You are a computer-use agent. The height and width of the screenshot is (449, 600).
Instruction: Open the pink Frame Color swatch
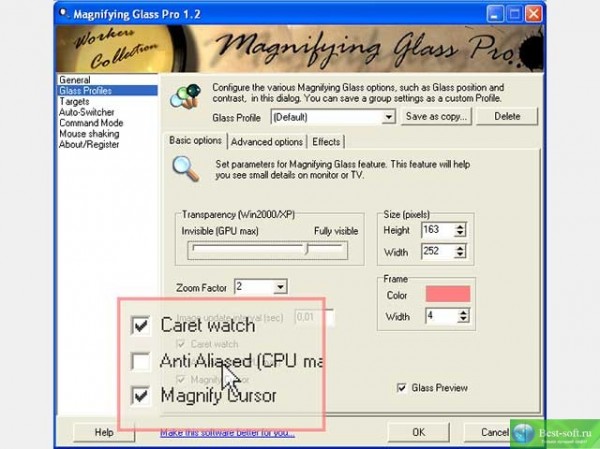pyautogui.click(x=448, y=294)
